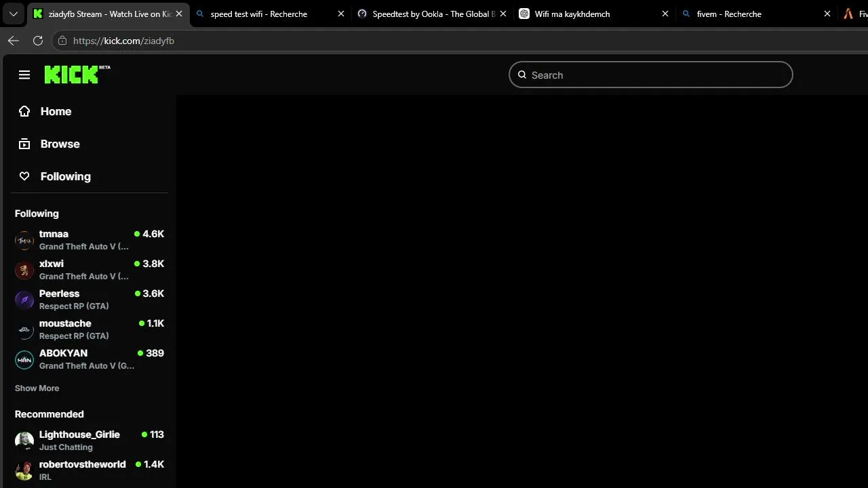Open the moustache channel name
This screenshot has height=488, width=868.
65,323
